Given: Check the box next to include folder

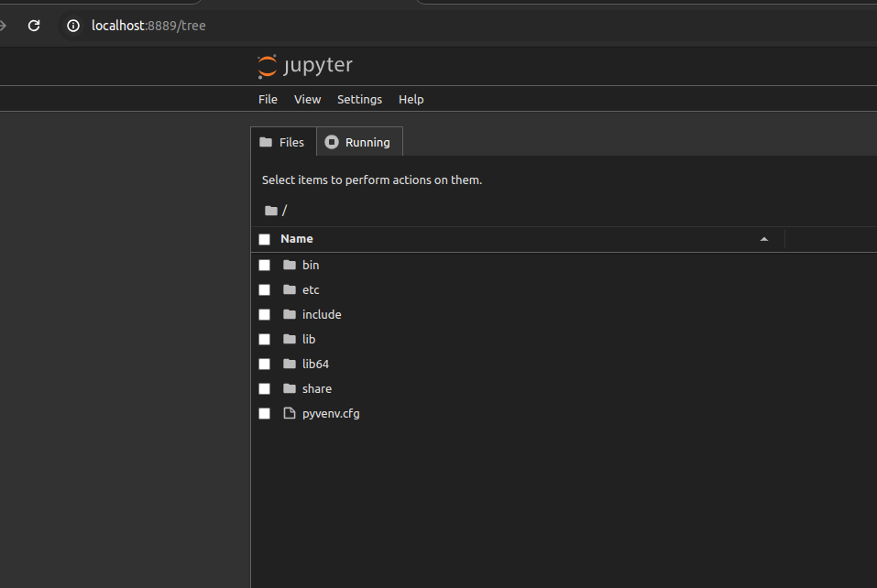Looking at the screenshot, I should (264, 314).
